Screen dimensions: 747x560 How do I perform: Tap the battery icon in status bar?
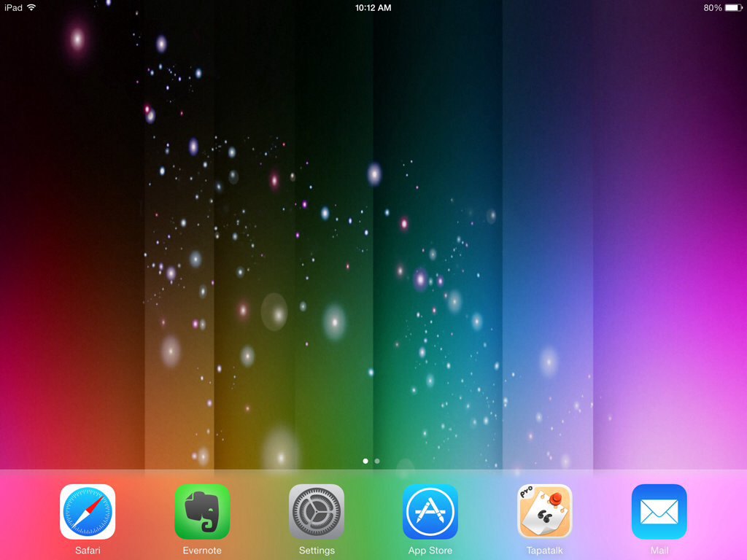732,7
